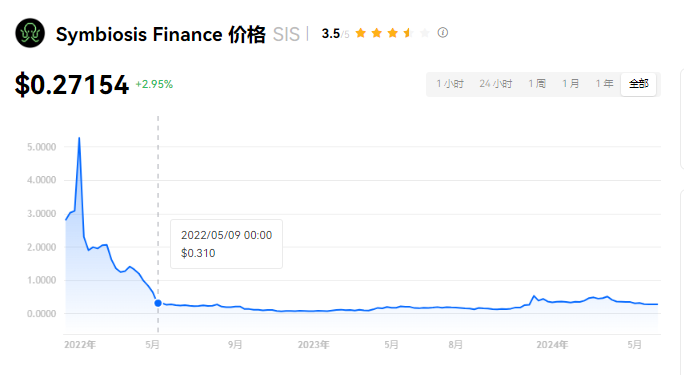Click the 2023年 label on the time axis

click(x=313, y=345)
